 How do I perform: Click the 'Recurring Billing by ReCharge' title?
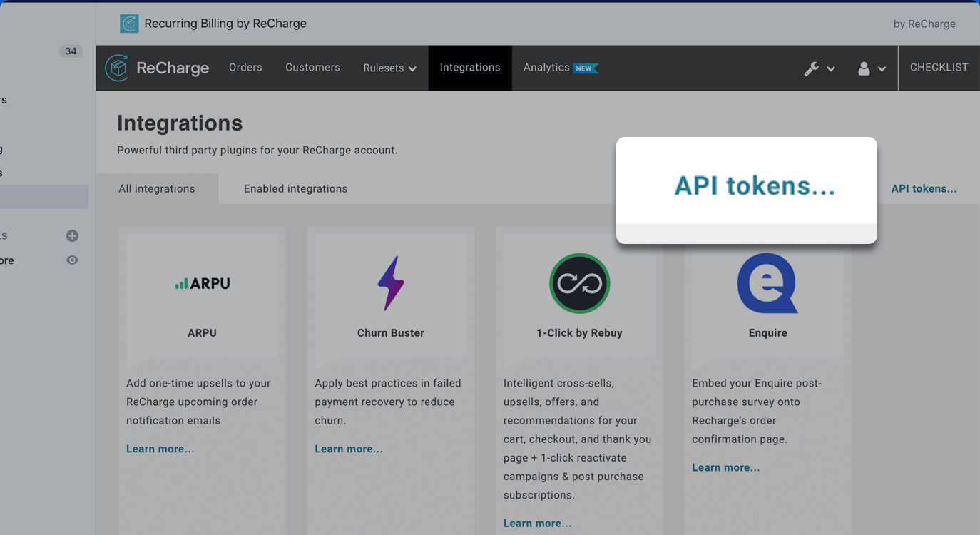tap(225, 24)
